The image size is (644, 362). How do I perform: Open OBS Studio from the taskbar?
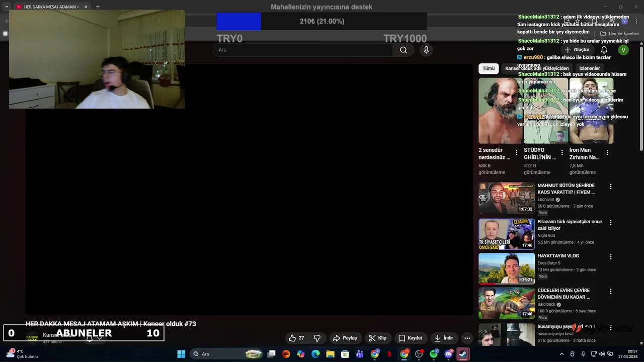click(419, 354)
